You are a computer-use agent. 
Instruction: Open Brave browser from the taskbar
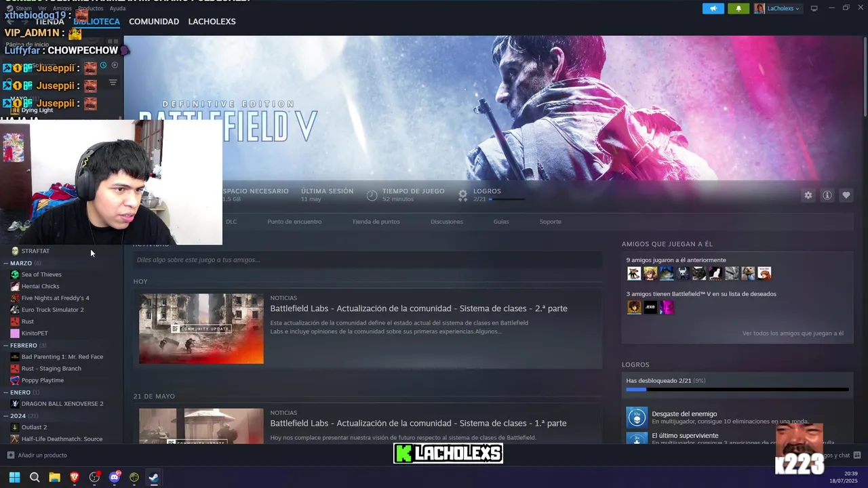tap(75, 477)
